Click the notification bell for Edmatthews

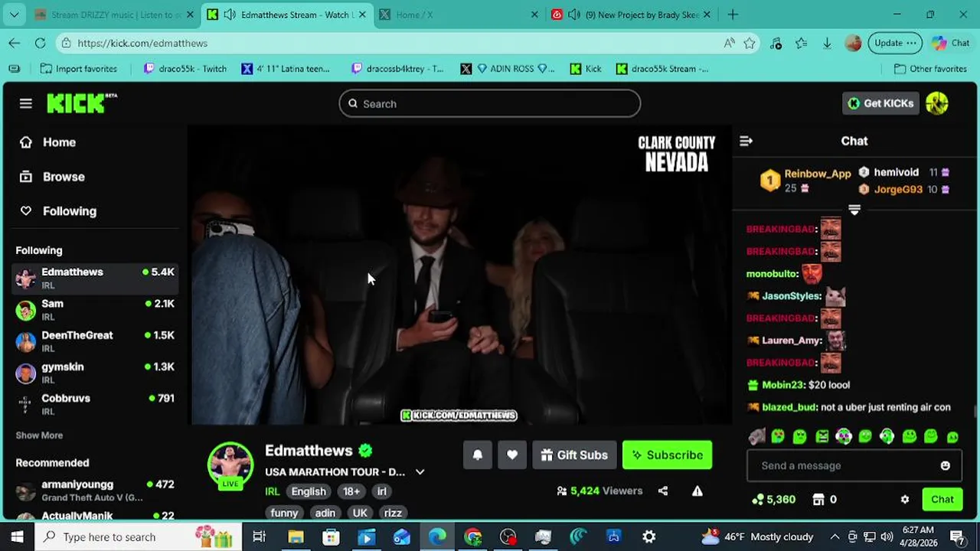pyautogui.click(x=477, y=455)
